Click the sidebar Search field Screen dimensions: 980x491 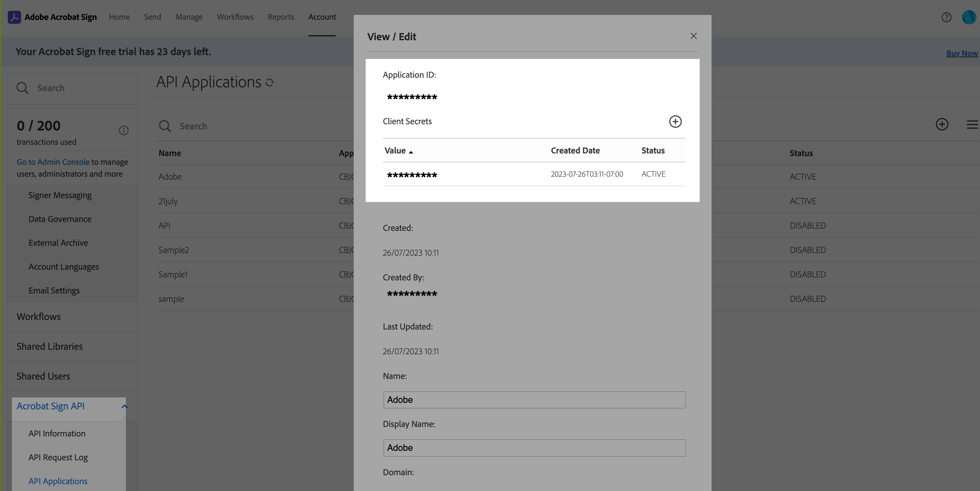[73, 88]
